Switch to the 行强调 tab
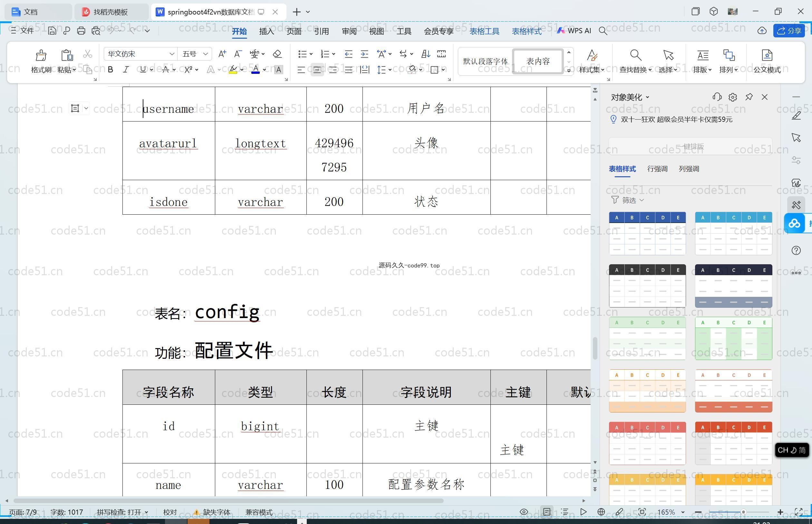The height and width of the screenshot is (524, 812). pos(657,169)
